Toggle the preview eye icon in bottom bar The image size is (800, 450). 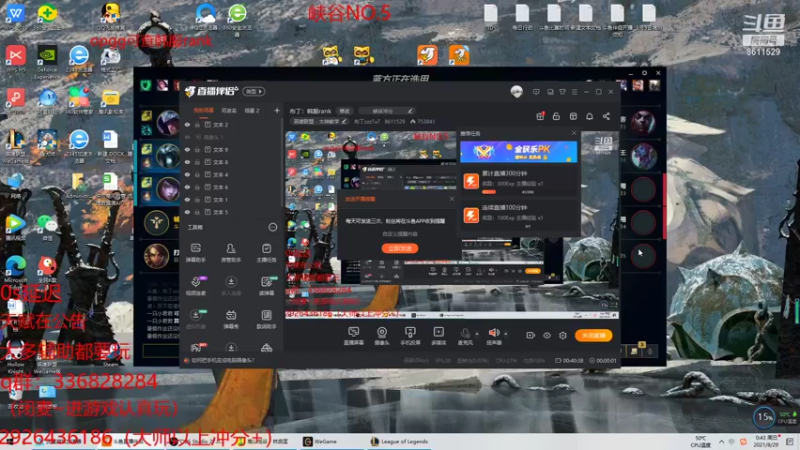(546, 335)
